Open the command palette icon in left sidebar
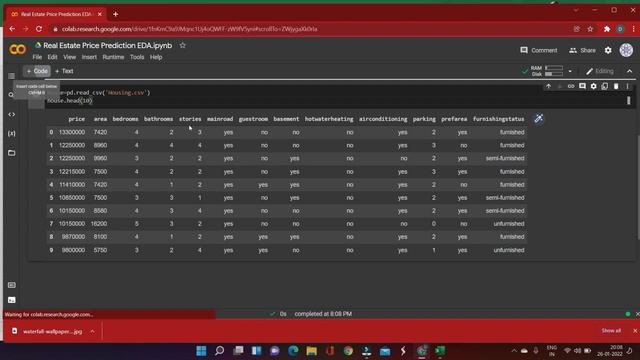 click(x=11, y=285)
